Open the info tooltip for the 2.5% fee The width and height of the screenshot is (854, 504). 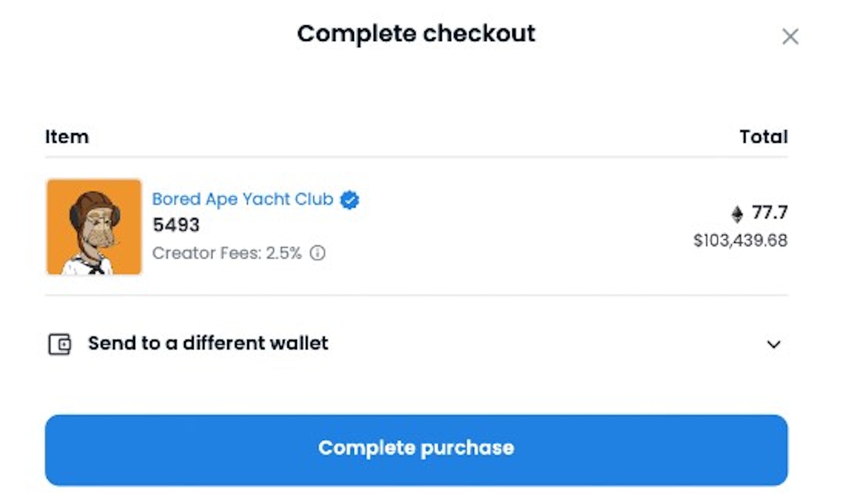318,253
